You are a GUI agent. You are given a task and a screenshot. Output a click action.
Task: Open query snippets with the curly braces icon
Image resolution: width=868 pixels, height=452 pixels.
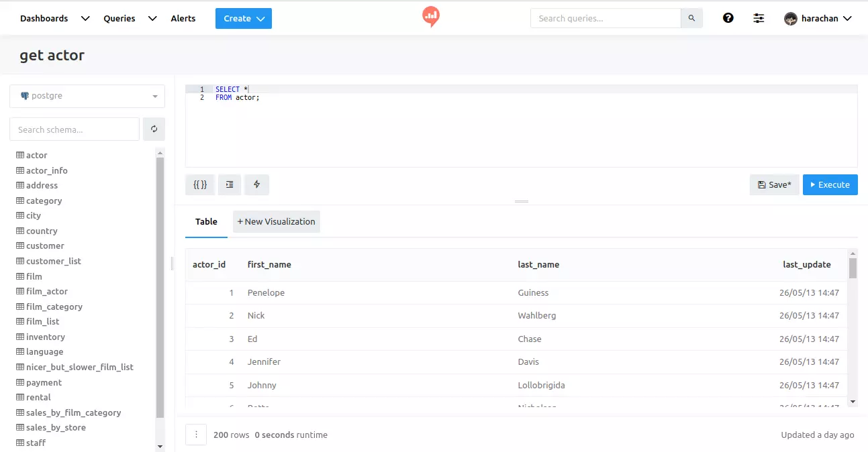pyautogui.click(x=199, y=184)
